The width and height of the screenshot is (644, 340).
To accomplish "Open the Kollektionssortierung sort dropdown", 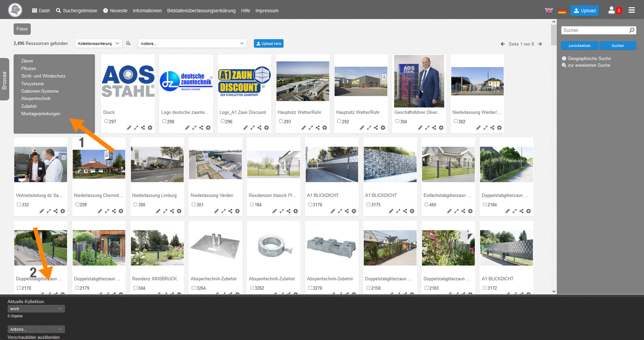I will [98, 43].
